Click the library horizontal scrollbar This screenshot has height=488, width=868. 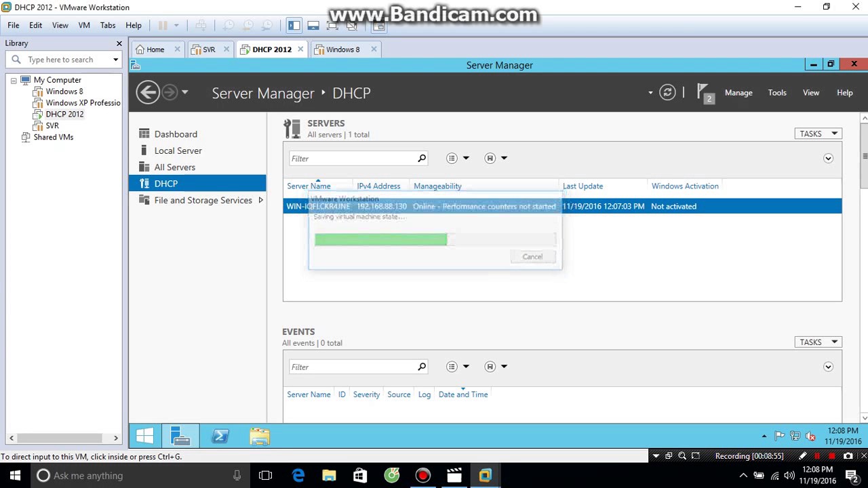click(64, 438)
